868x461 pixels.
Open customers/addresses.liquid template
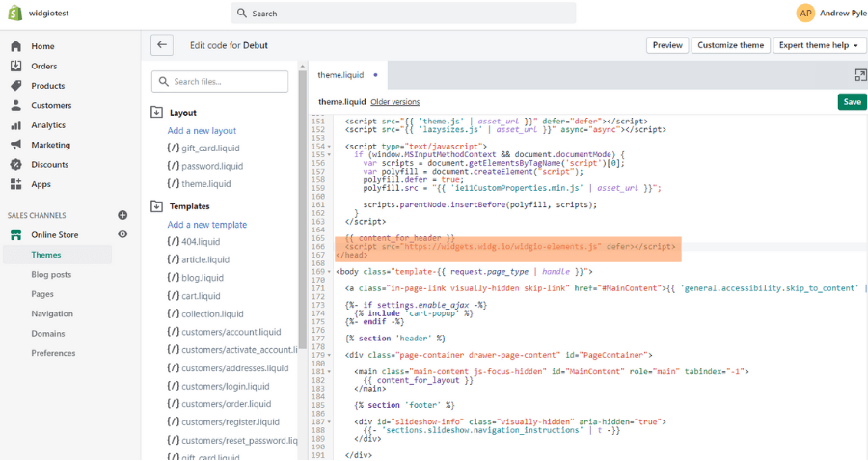(228, 368)
